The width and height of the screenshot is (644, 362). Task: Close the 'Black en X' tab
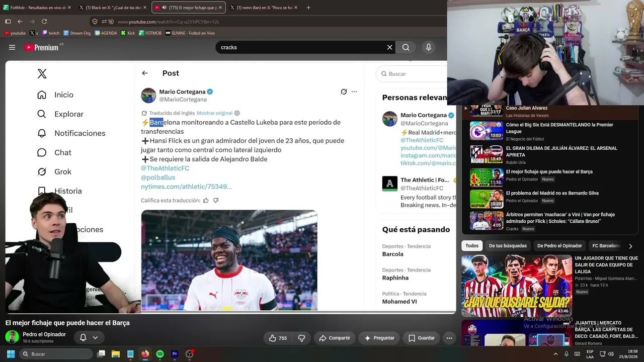coord(144,8)
